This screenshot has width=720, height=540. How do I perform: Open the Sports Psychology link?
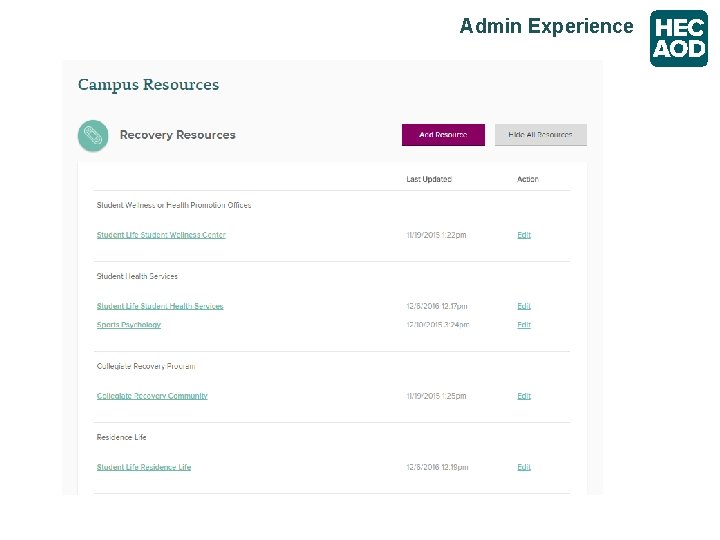(x=129, y=325)
